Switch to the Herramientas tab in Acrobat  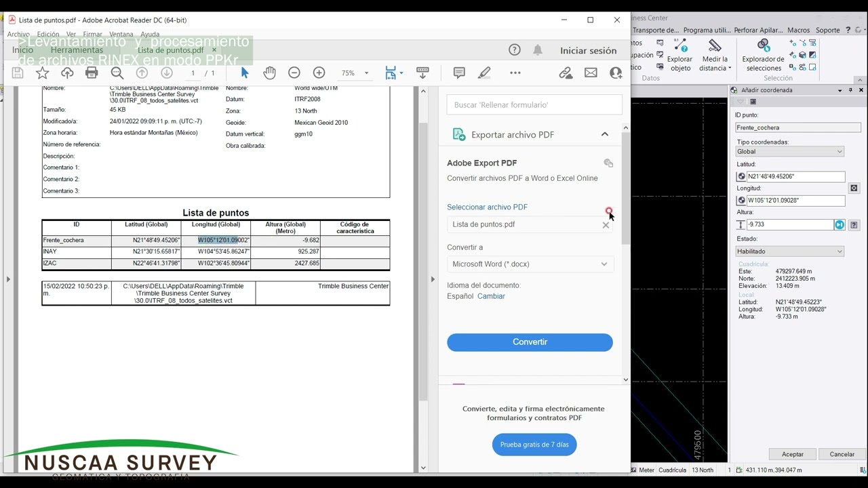(77, 50)
